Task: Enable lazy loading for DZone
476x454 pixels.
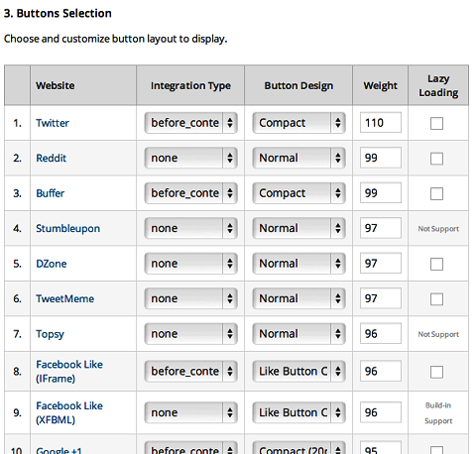Action: pos(436,265)
